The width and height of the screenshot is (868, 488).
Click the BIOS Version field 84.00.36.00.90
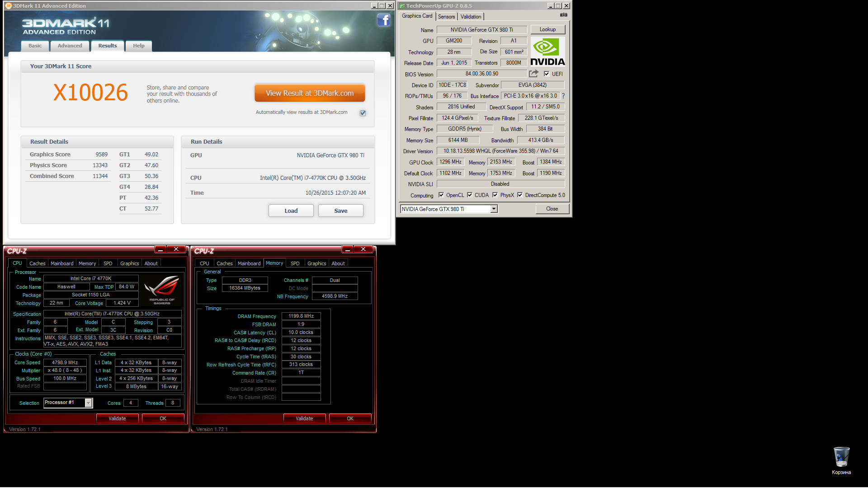(x=482, y=74)
